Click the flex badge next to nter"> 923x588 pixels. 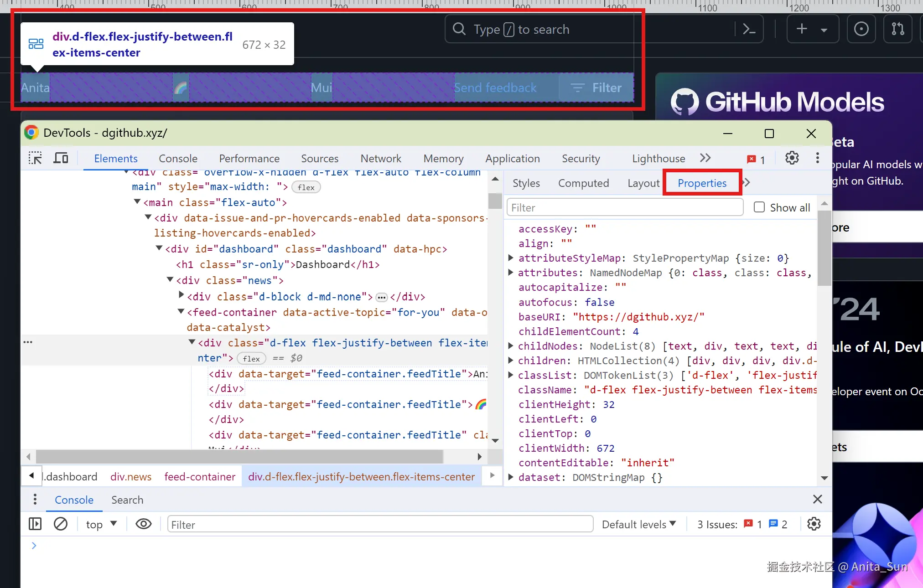click(251, 359)
